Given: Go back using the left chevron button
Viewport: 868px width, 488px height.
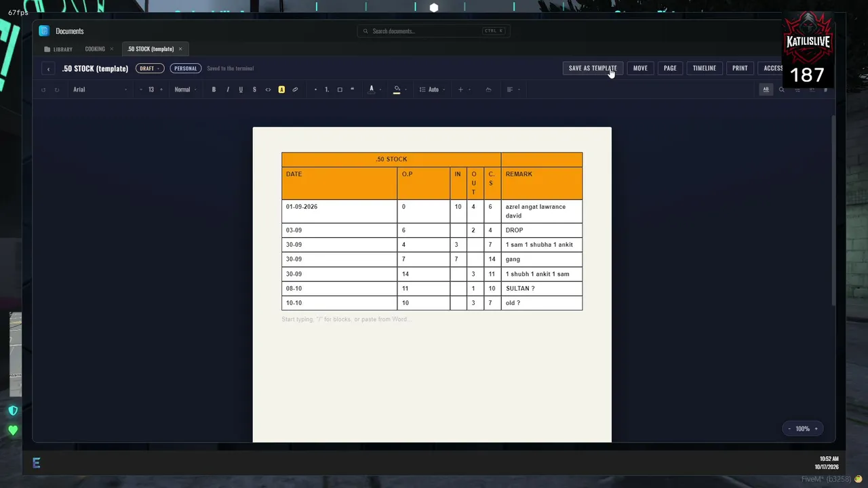Looking at the screenshot, I should coord(48,68).
